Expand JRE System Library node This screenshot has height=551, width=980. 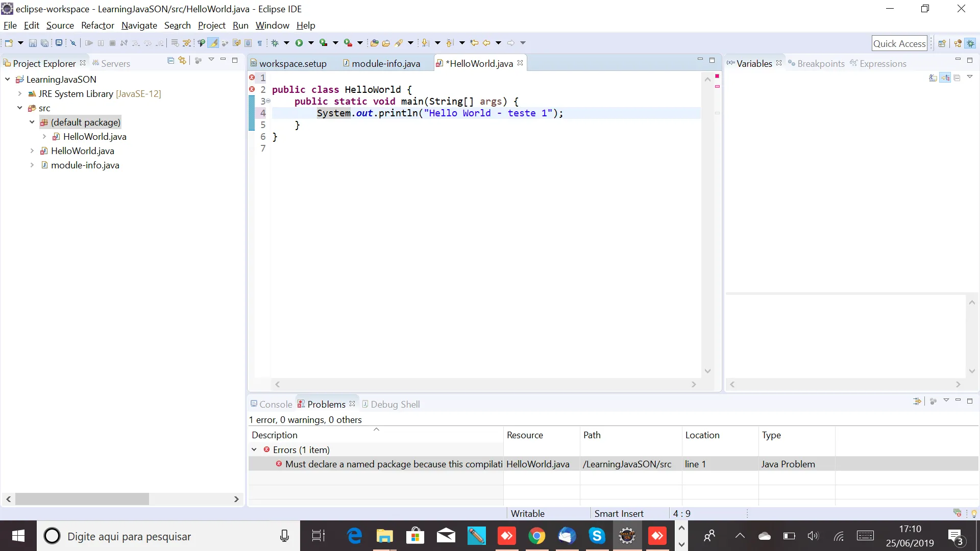pos(19,93)
